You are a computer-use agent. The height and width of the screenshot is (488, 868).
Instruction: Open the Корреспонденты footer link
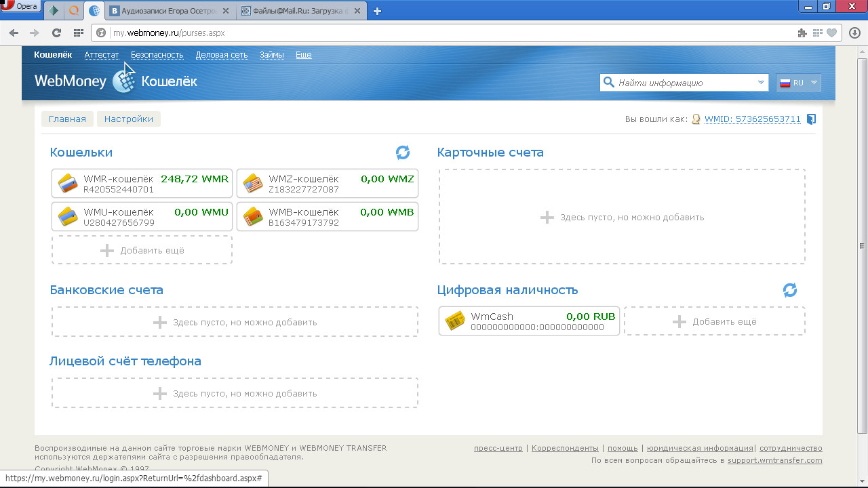click(565, 448)
